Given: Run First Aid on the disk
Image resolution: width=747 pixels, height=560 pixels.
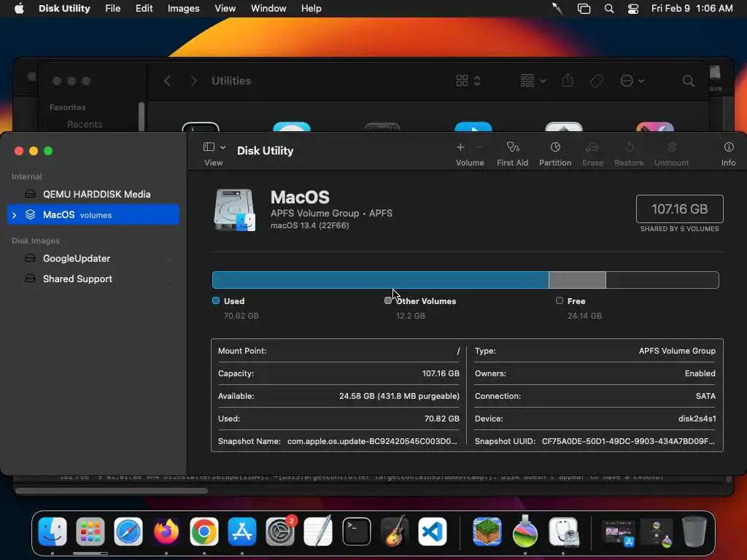Looking at the screenshot, I should coord(513,154).
